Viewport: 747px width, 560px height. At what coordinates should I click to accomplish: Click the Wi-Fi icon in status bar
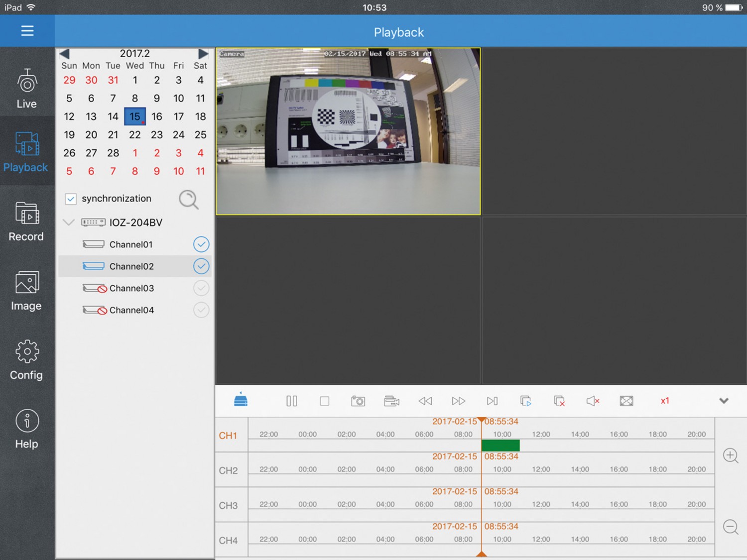pos(31,7)
